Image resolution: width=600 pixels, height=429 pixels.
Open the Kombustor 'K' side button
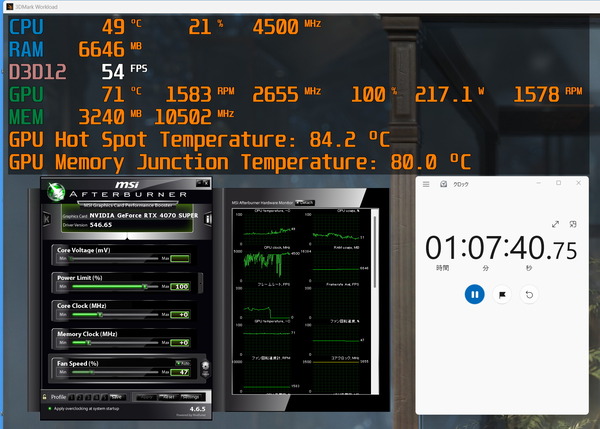47,219
